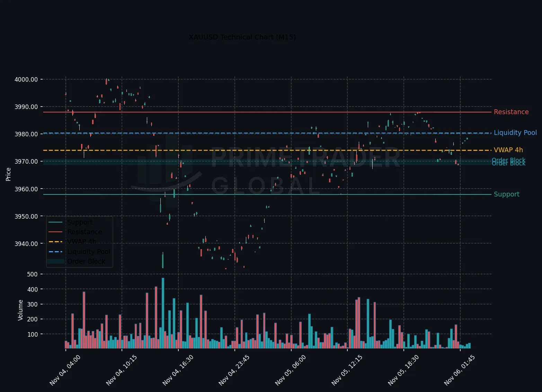Click the orange VWAP 4h label right of chart
This screenshot has height=392, width=542.
tap(508, 150)
